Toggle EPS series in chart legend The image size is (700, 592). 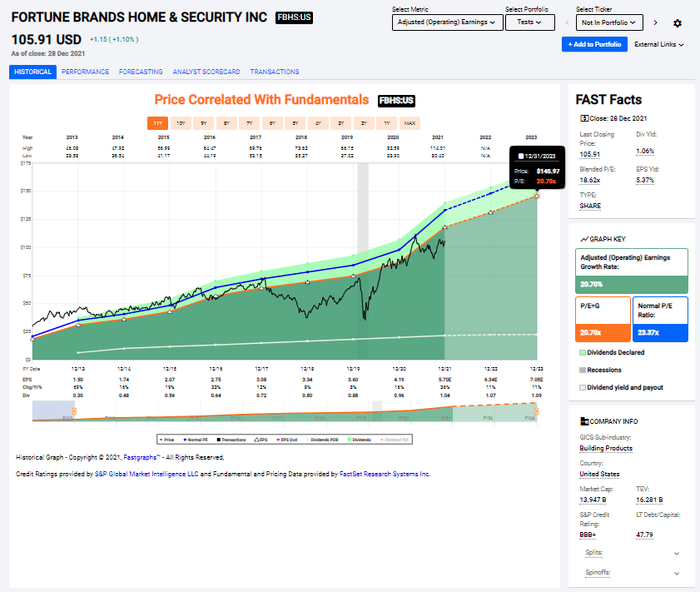coord(261,440)
